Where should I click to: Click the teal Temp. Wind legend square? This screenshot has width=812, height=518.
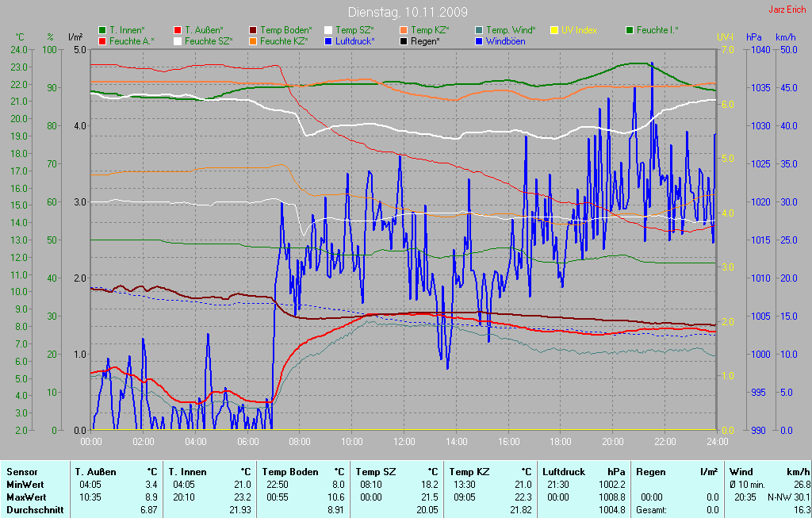479,30
